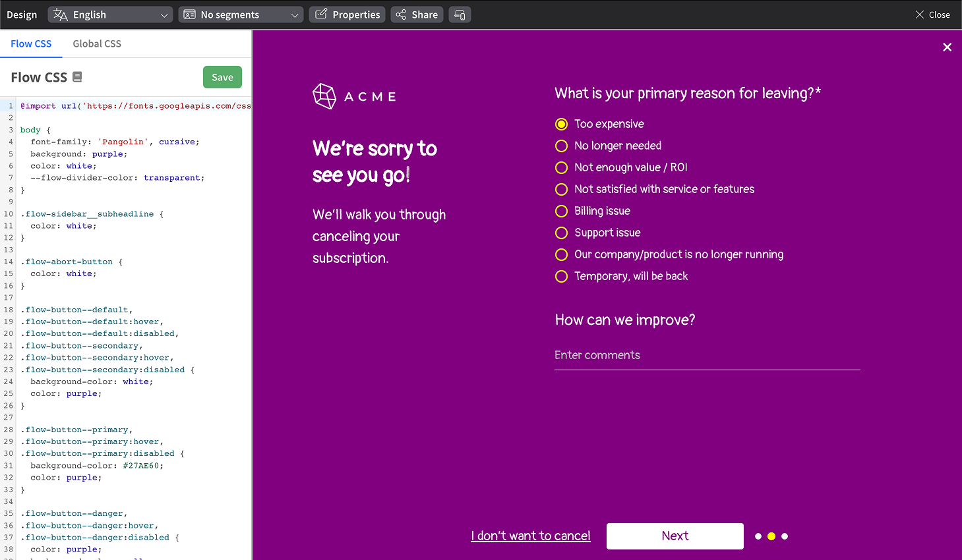
Task: Switch to the Global CSS tab
Action: pyautogui.click(x=97, y=43)
